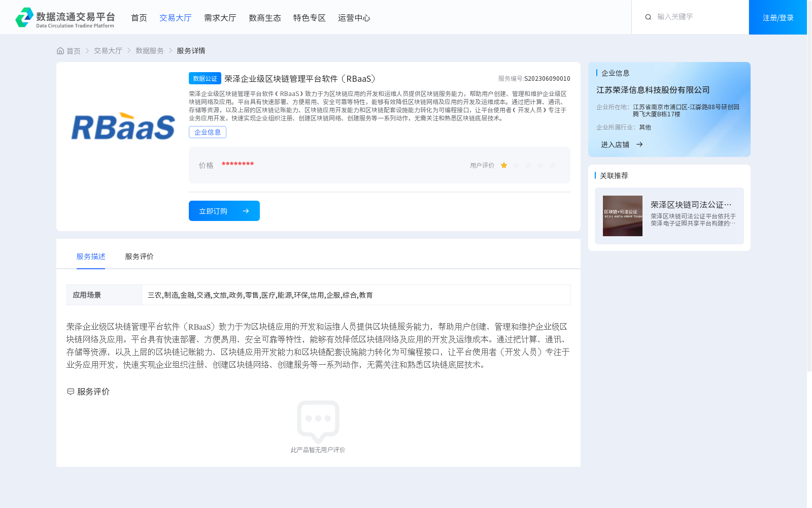
Task: Click the fifth rating star
Action: click(x=553, y=165)
